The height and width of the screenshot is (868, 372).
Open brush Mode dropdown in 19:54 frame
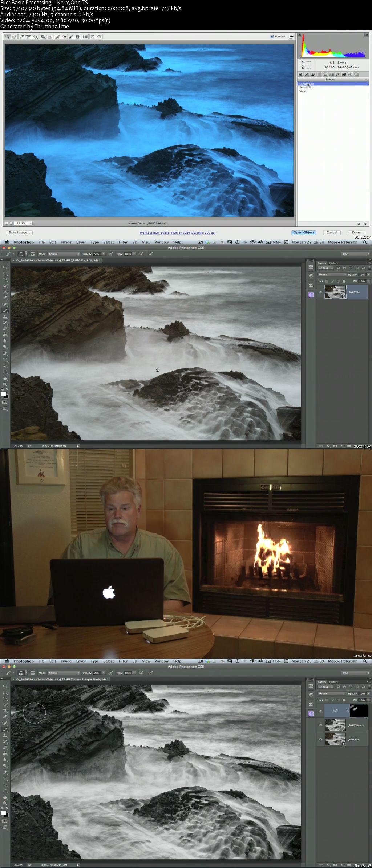[64, 254]
